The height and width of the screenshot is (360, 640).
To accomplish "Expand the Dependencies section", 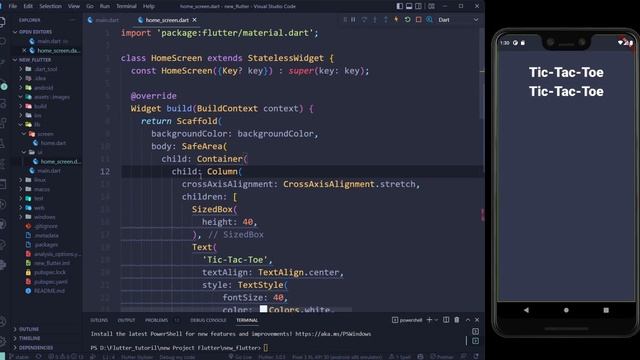I will (x=36, y=348).
